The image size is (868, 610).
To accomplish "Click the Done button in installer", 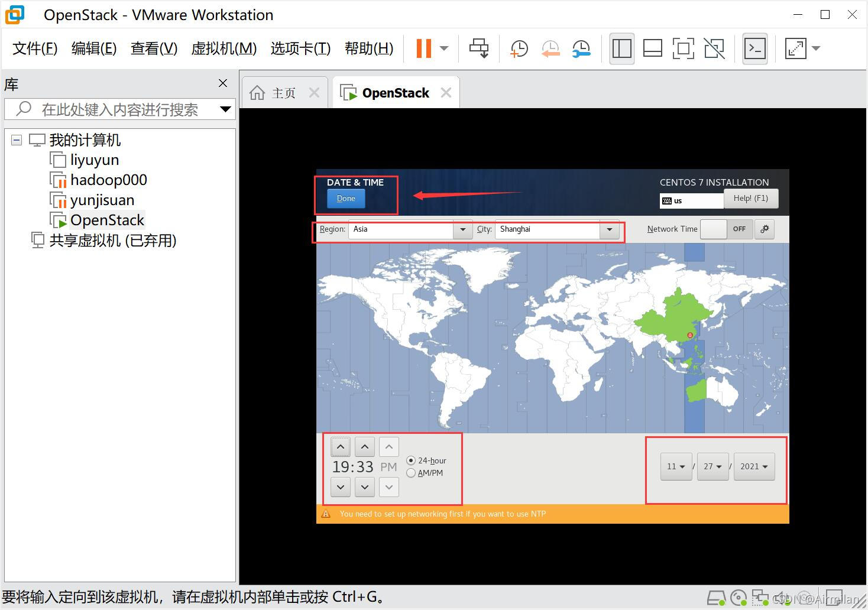I will point(346,199).
